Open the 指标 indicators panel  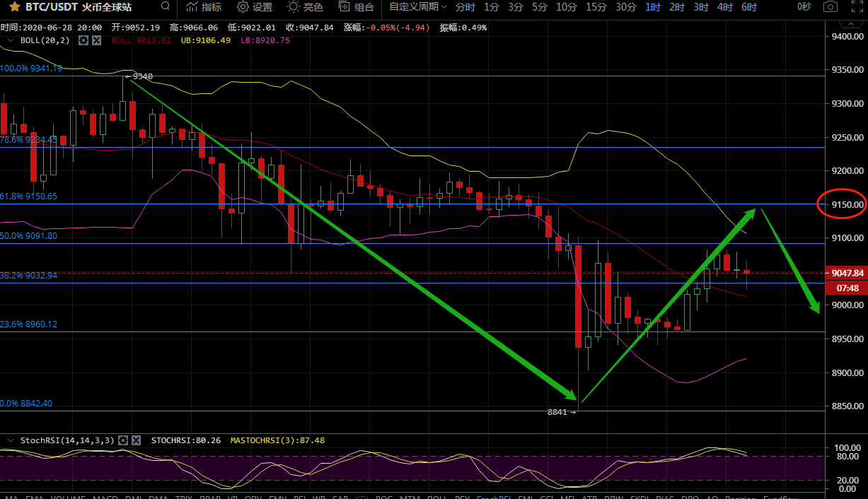pyautogui.click(x=204, y=7)
